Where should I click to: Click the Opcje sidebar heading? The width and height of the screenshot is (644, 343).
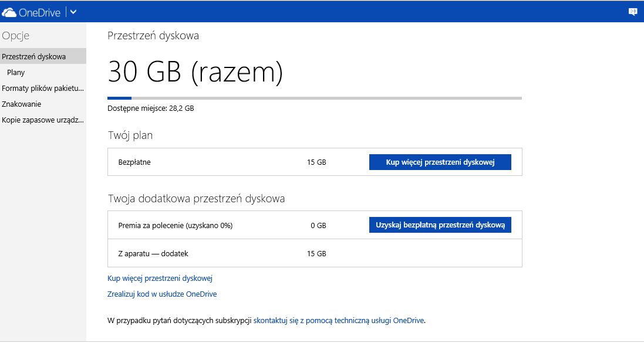click(16, 36)
